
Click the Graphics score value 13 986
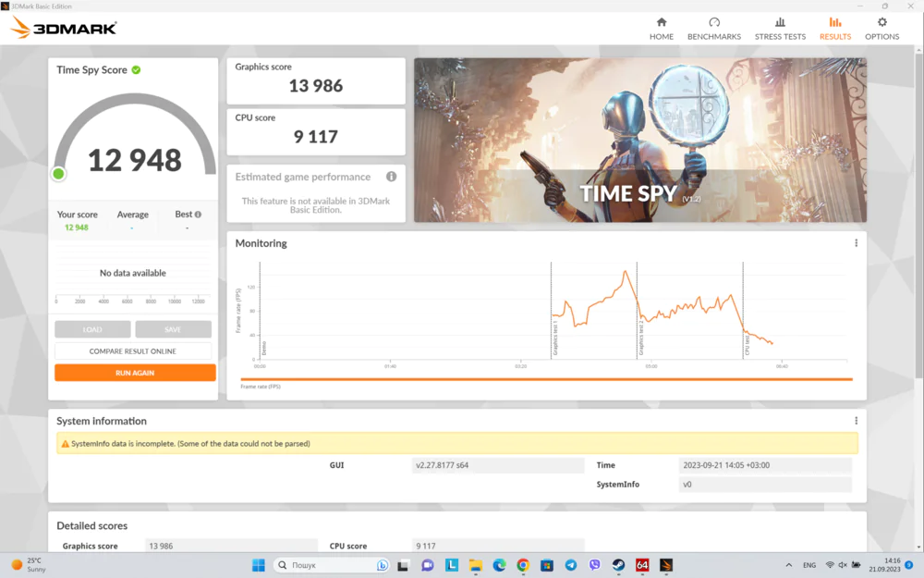[316, 86]
